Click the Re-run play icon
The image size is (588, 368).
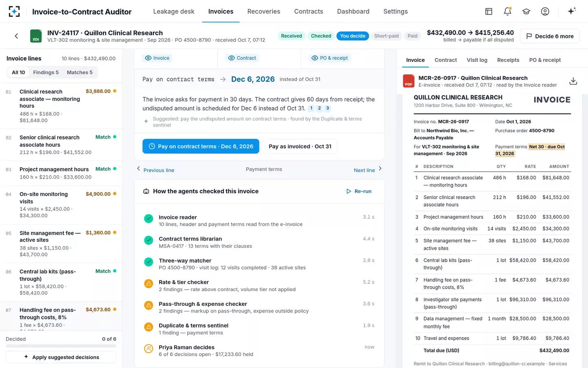pos(349,191)
